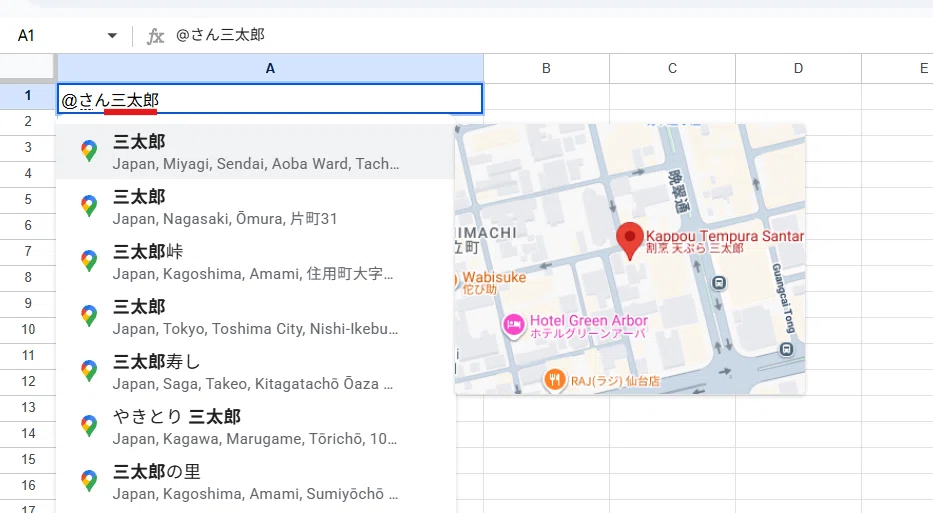Select row 1 header
This screenshot has height=513, width=933.
click(x=28, y=95)
